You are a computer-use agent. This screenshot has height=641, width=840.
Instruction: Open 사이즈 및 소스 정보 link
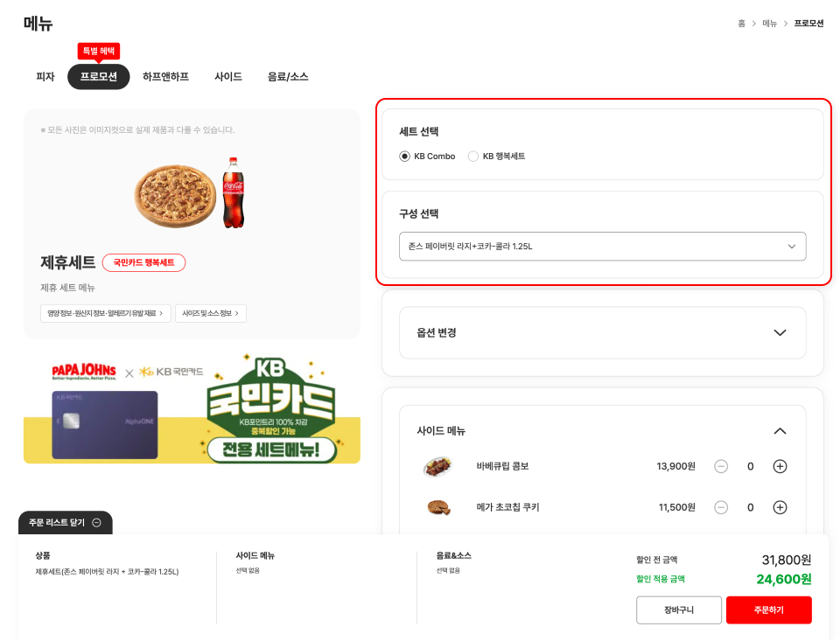click(x=211, y=313)
